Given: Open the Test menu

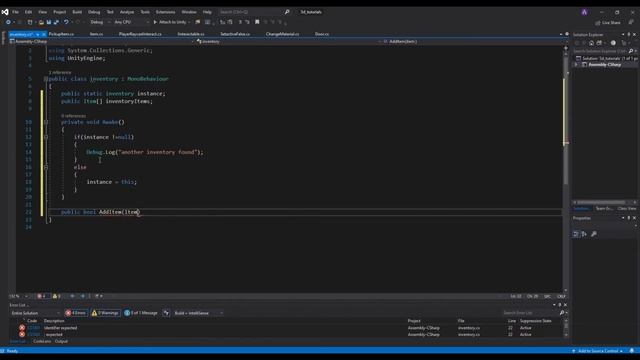Looking at the screenshot, I should [x=110, y=12].
